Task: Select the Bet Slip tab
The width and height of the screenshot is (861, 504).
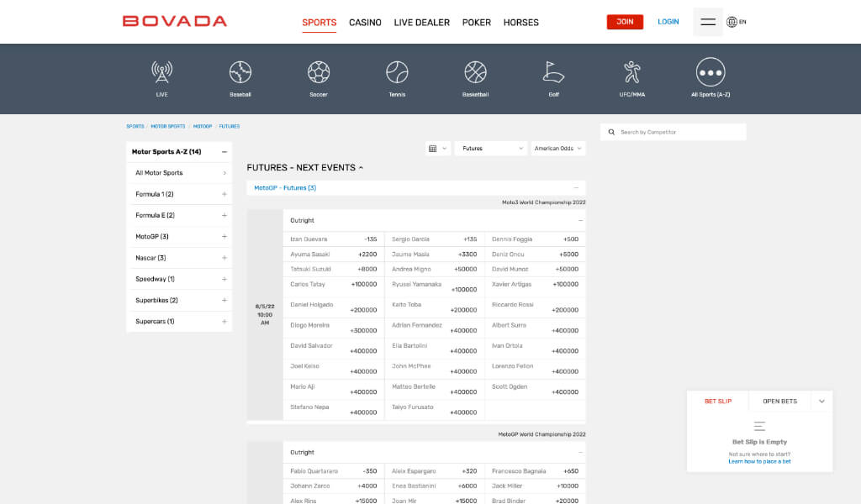Action: click(718, 402)
